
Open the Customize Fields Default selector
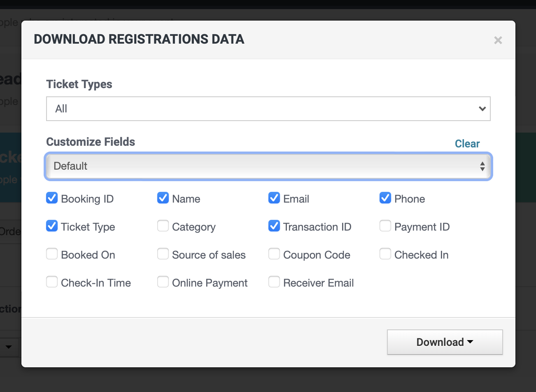[268, 166]
